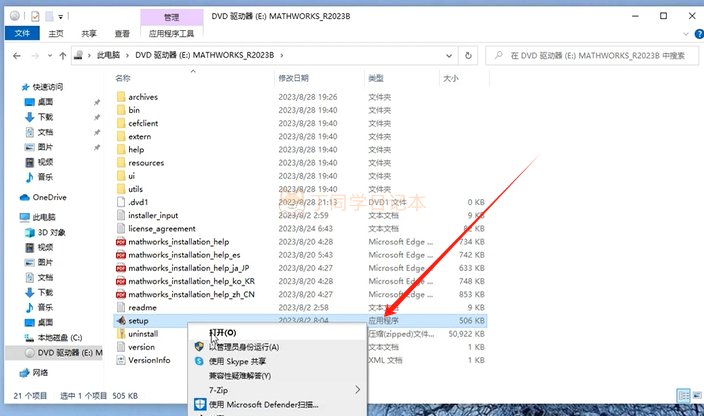The width and height of the screenshot is (704, 416).
Task: Click the Up one level arrow
Action: pos(63,56)
